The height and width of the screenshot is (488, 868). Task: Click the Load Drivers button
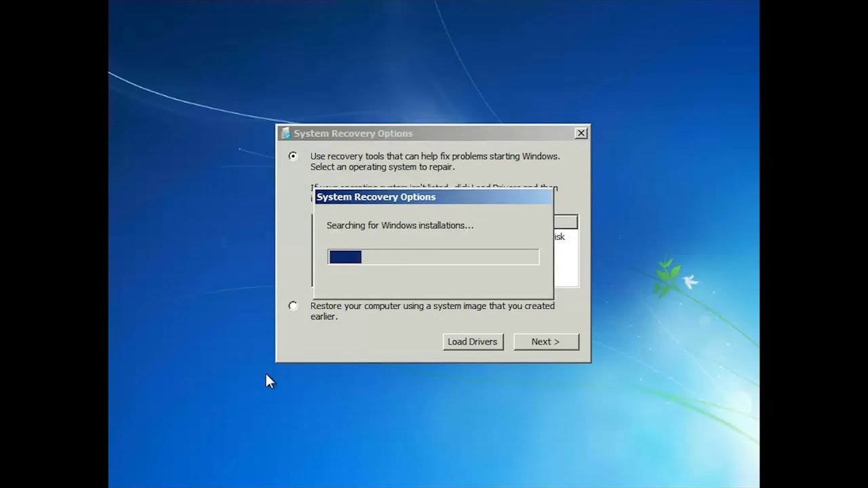[473, 342]
